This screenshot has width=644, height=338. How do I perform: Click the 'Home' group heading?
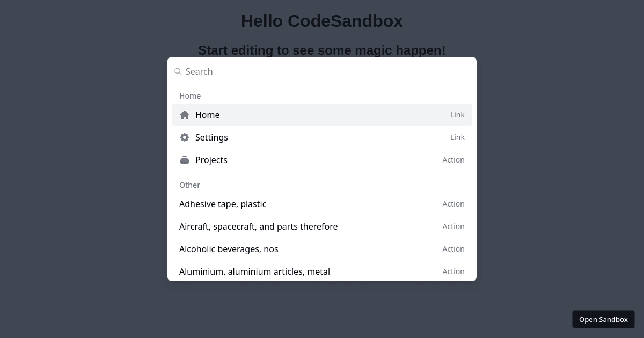pos(190,96)
